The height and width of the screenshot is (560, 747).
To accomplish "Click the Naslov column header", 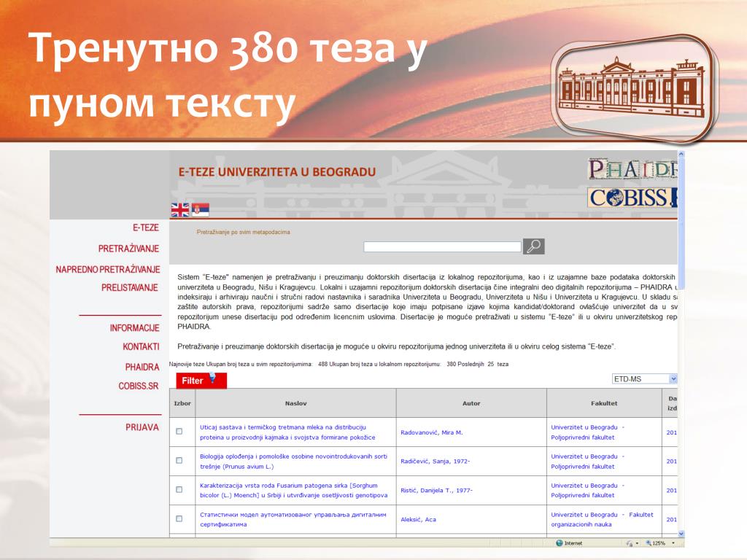I will click(296, 403).
